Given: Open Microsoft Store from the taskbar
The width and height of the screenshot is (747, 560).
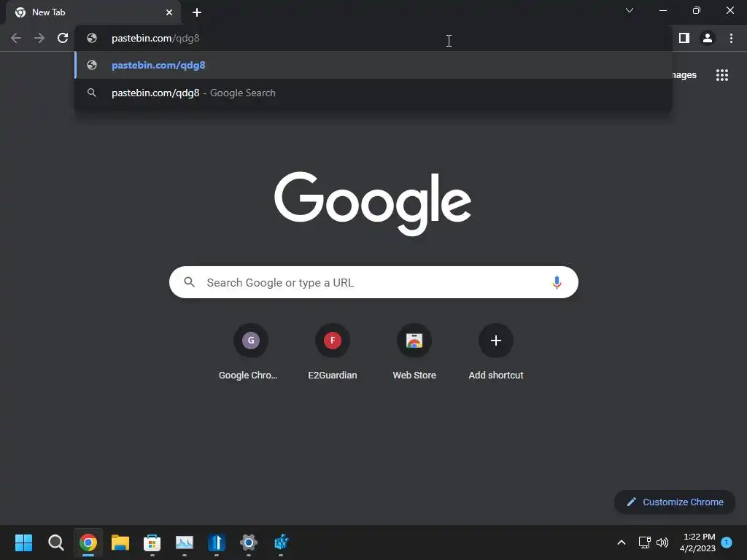Looking at the screenshot, I should (x=152, y=542).
